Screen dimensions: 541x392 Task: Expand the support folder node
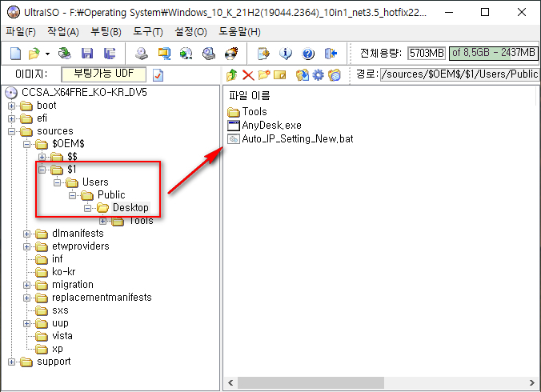coord(12,362)
